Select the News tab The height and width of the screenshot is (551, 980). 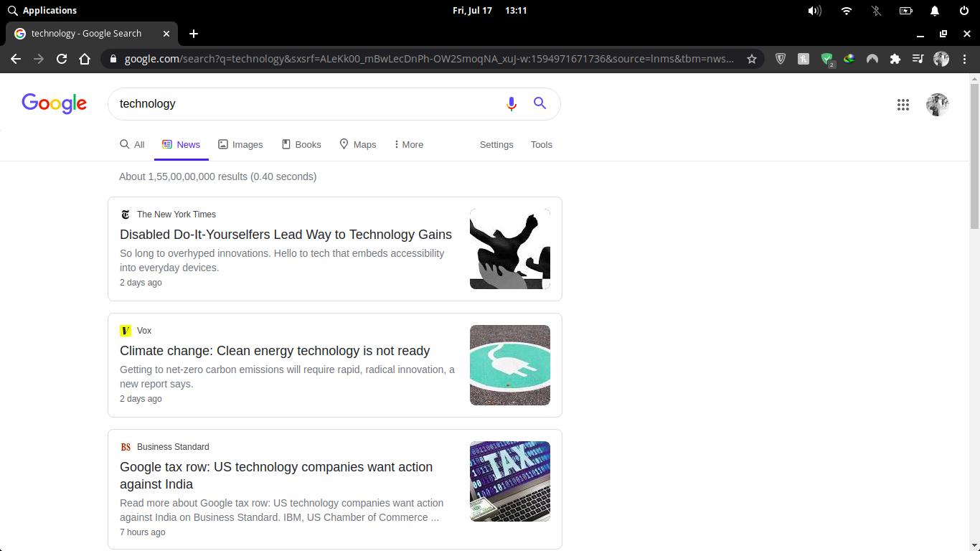pyautogui.click(x=182, y=145)
